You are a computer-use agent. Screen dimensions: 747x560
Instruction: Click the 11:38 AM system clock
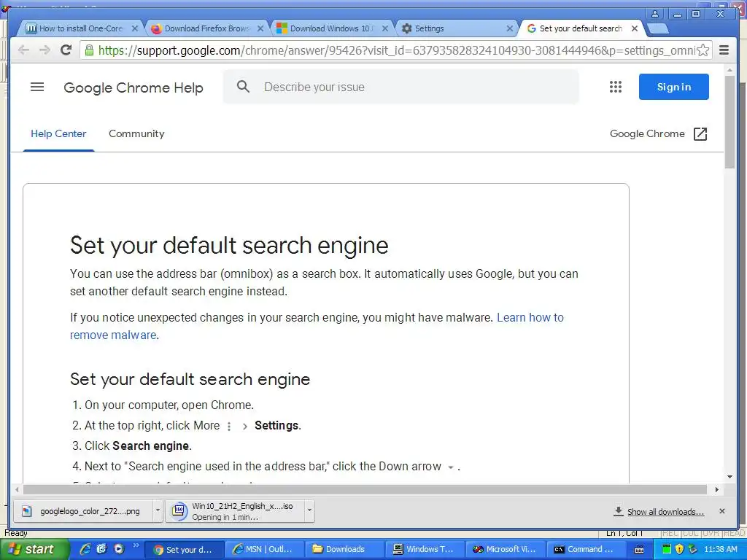(720, 549)
